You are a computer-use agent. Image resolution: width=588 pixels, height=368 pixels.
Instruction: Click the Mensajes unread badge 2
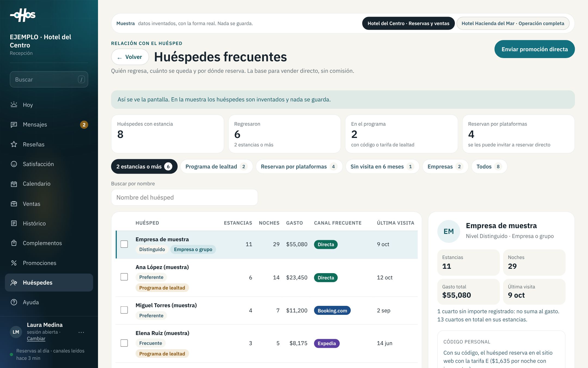pyautogui.click(x=84, y=125)
